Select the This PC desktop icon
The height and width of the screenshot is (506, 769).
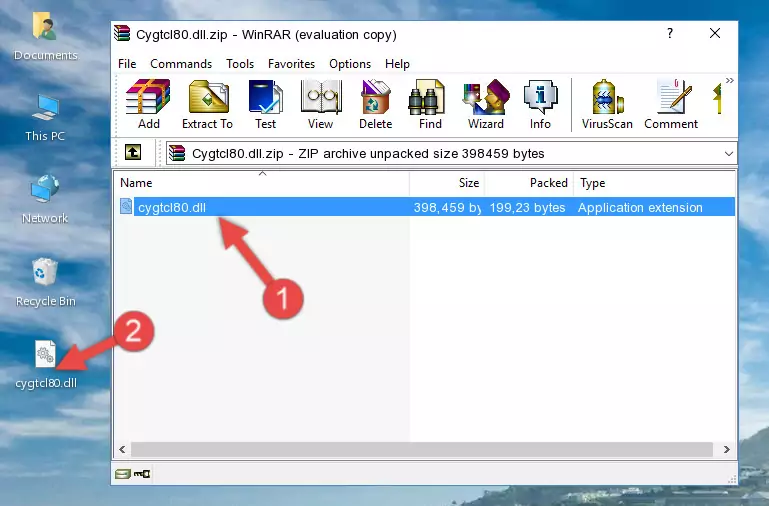click(x=45, y=118)
